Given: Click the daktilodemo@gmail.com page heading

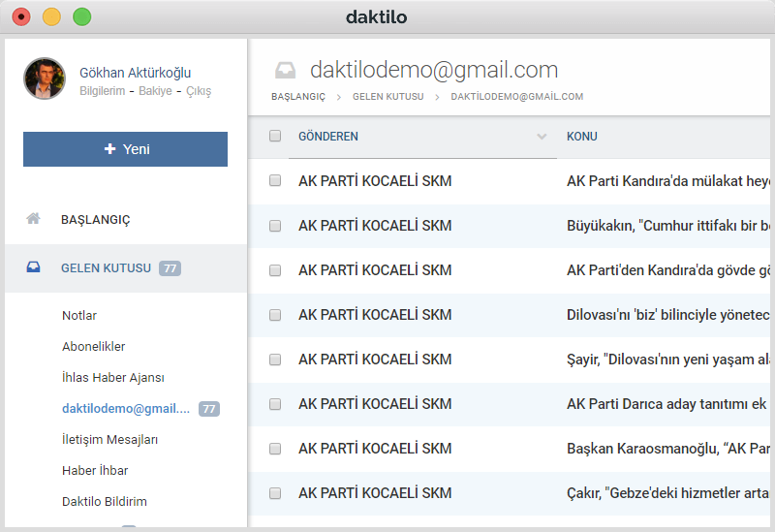Looking at the screenshot, I should (434, 70).
